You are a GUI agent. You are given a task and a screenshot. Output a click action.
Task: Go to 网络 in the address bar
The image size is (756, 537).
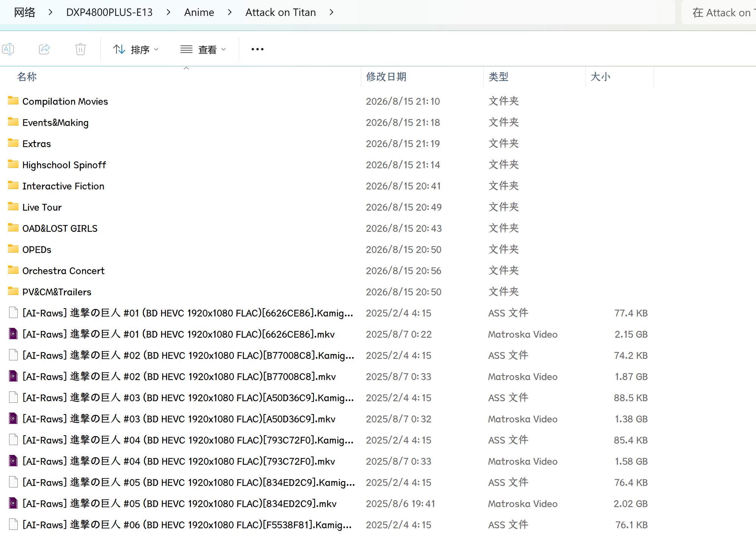pos(25,12)
